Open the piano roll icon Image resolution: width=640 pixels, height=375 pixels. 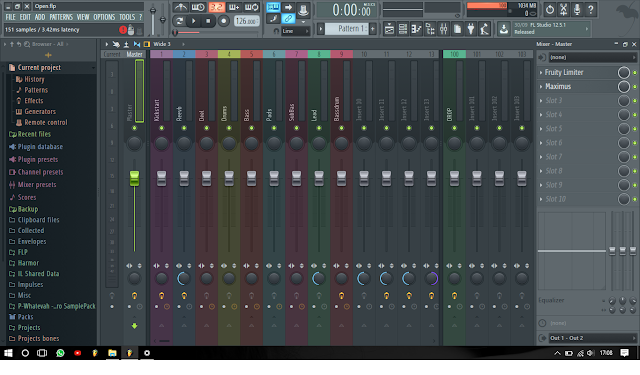416,29
